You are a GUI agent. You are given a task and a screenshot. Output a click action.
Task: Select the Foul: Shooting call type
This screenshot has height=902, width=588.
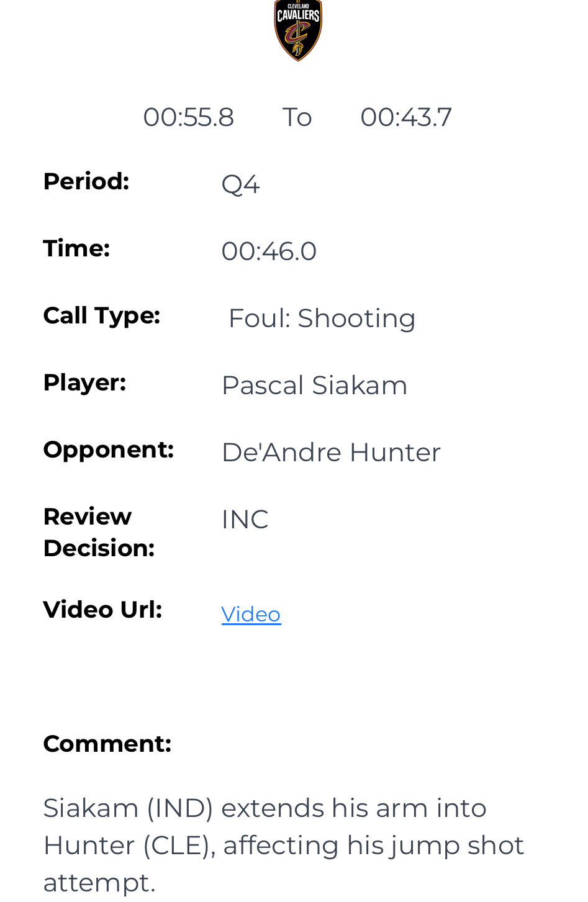point(322,318)
